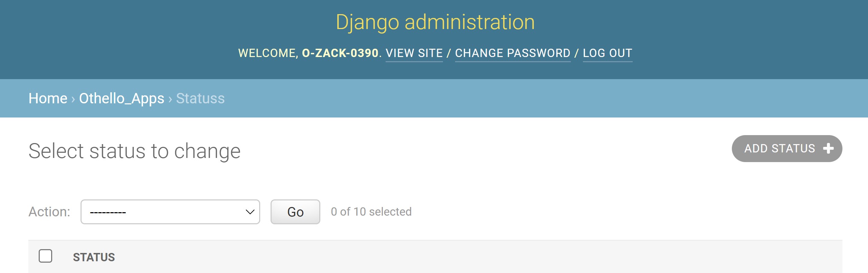
Task: Sort by the STATUS column header
Action: pos(94,257)
